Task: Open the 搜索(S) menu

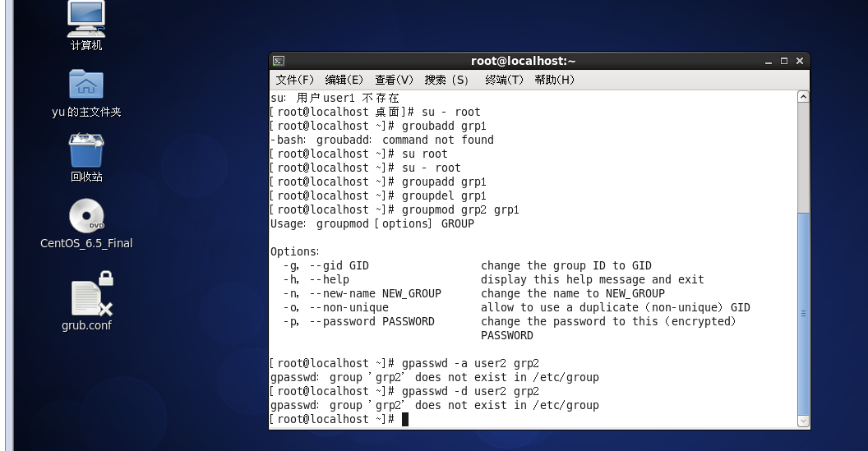Action: pos(446,80)
